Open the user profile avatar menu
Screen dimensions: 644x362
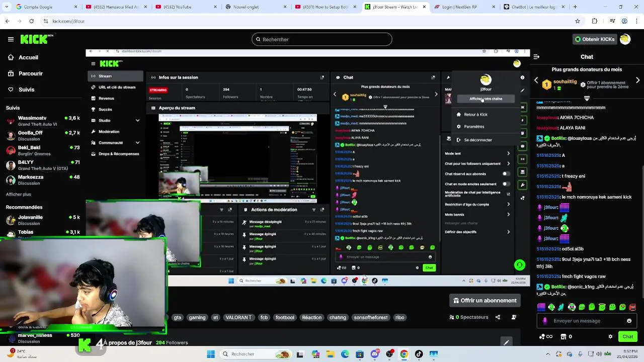[x=625, y=39]
